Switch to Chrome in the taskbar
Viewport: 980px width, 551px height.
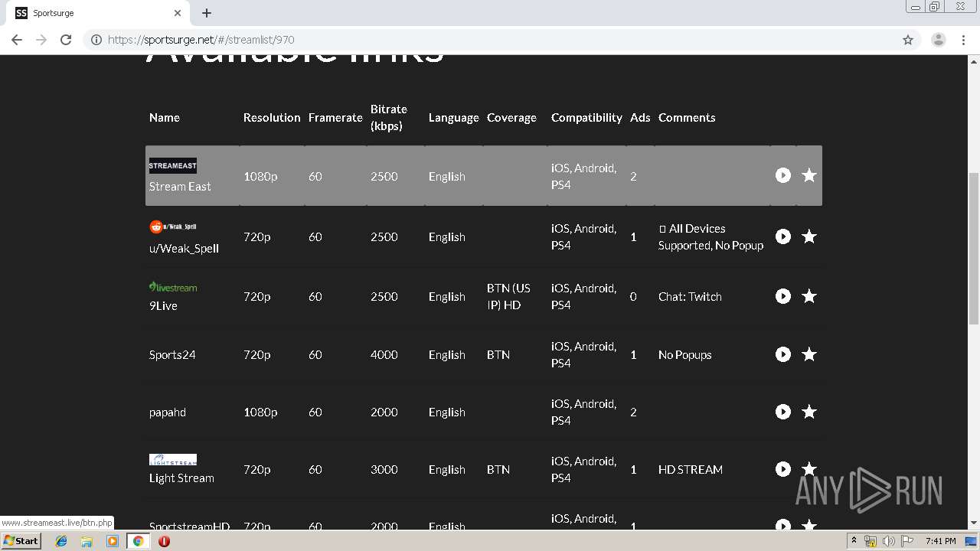138,541
